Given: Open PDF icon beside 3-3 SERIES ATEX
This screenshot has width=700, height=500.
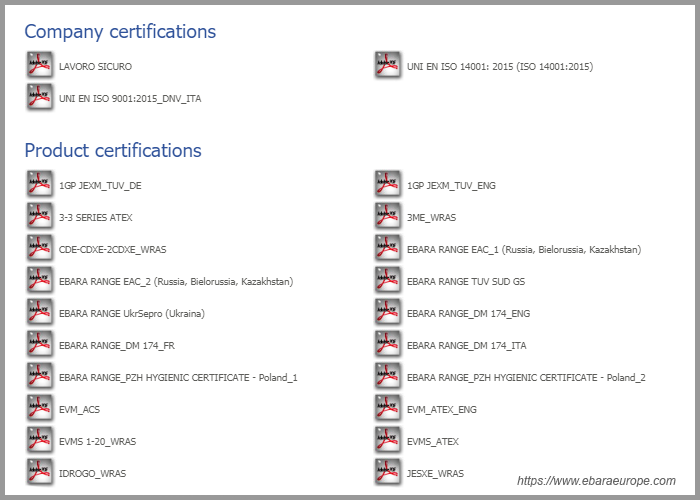Looking at the screenshot, I should tap(40, 216).
